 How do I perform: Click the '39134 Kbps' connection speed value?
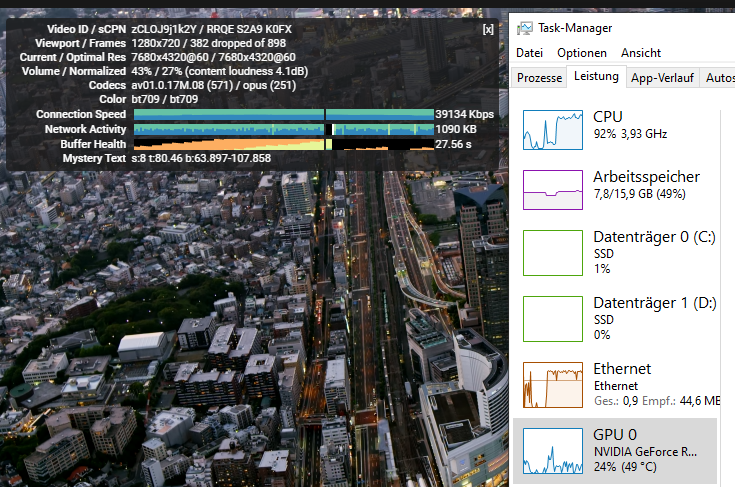465,114
